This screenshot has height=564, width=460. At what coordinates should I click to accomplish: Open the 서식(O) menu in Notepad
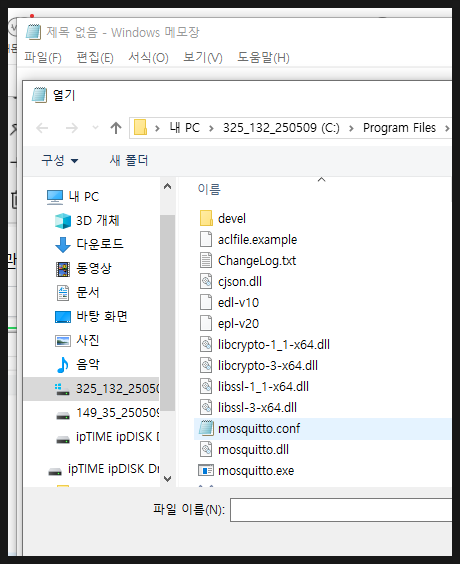[149, 58]
